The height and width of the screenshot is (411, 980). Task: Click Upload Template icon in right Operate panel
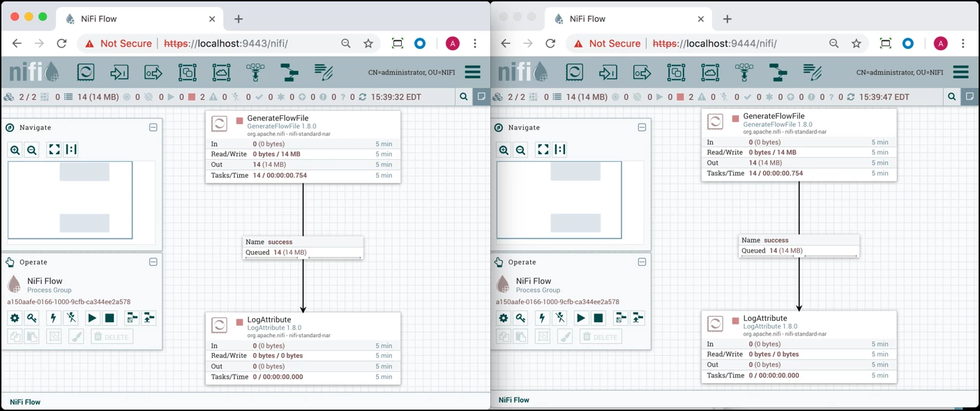(x=638, y=318)
